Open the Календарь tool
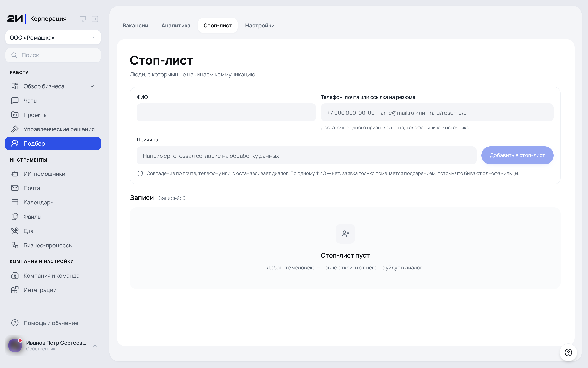Screen dimensions: 588x368 tap(53, 202)
